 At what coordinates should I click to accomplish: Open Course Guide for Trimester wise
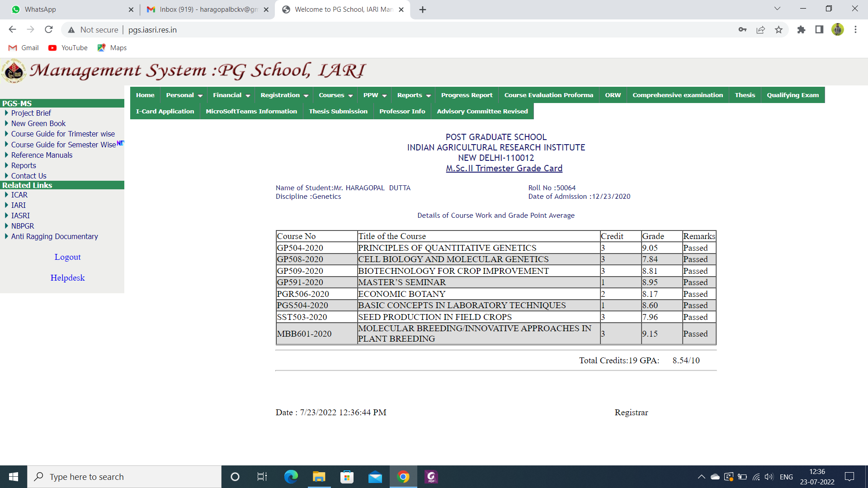[x=63, y=134]
